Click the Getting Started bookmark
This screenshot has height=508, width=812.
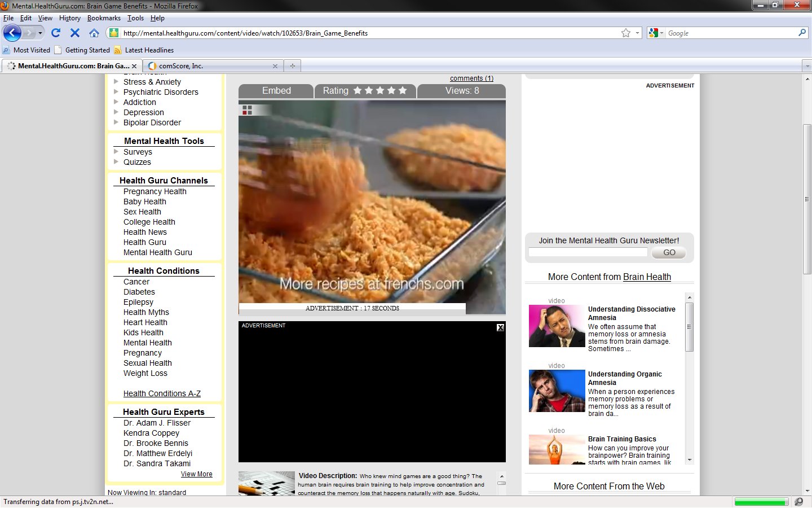82,50
